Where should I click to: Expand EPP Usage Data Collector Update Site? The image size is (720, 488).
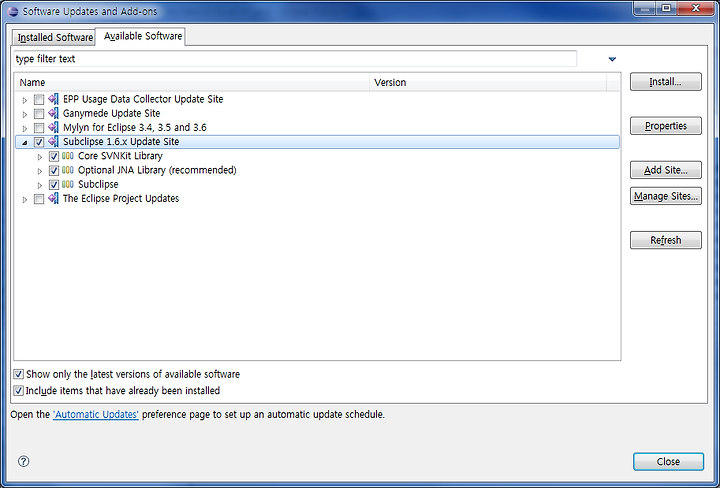(x=25, y=100)
